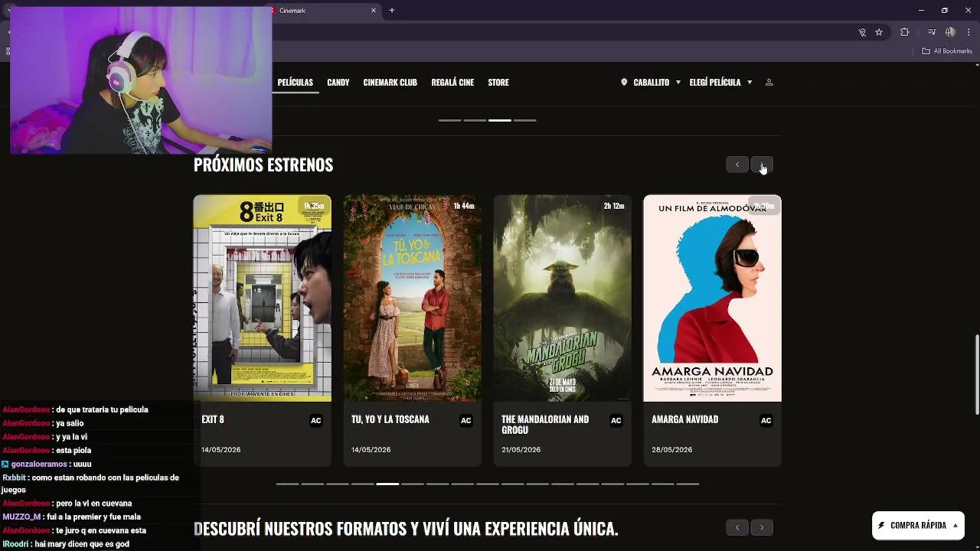
Task: Go to CINEMARK CLUB
Action: (x=390, y=82)
